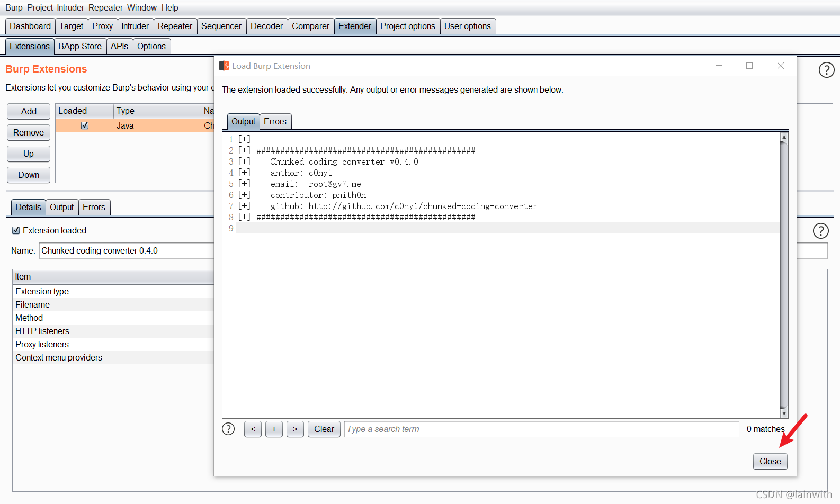Screen dimensions: 840x504
Task: Switch to the Decoder tab
Action: click(266, 26)
